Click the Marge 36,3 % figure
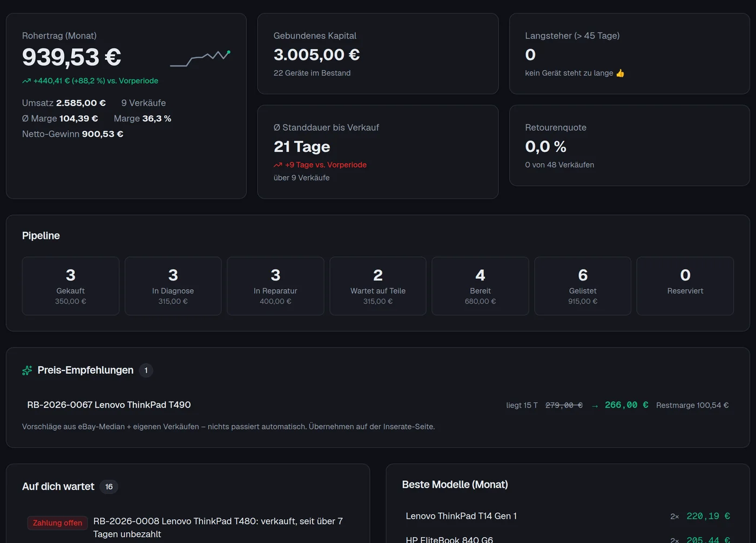Image resolution: width=756 pixels, height=543 pixels. [143, 118]
